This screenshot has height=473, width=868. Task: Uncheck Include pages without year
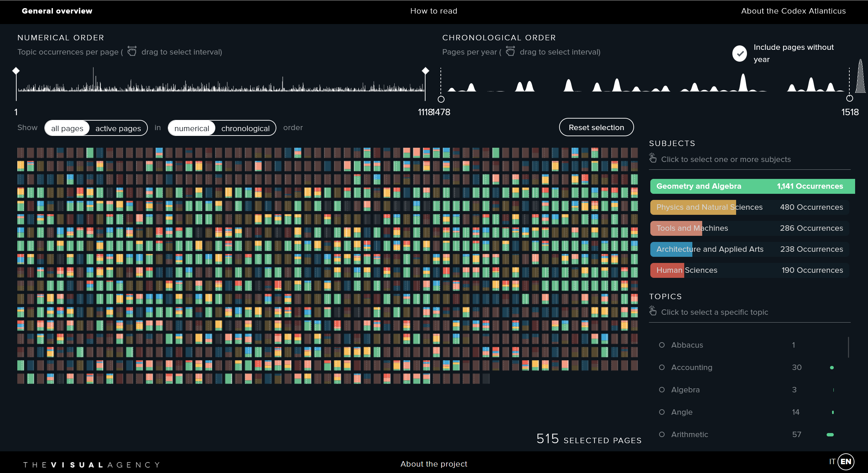pyautogui.click(x=739, y=54)
